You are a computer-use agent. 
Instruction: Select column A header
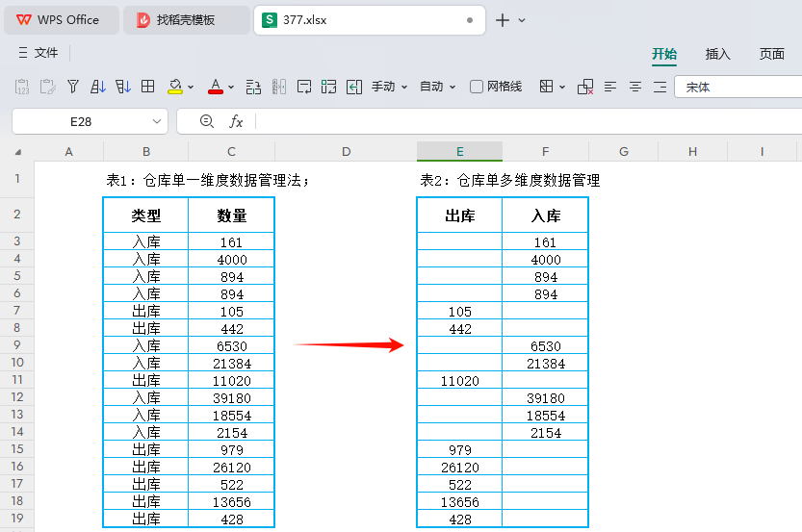click(68, 152)
